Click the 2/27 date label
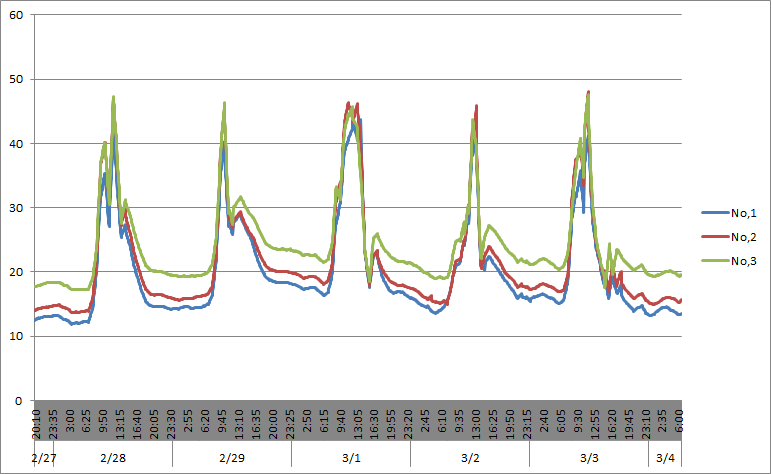The height and width of the screenshot is (474, 771). point(43,457)
